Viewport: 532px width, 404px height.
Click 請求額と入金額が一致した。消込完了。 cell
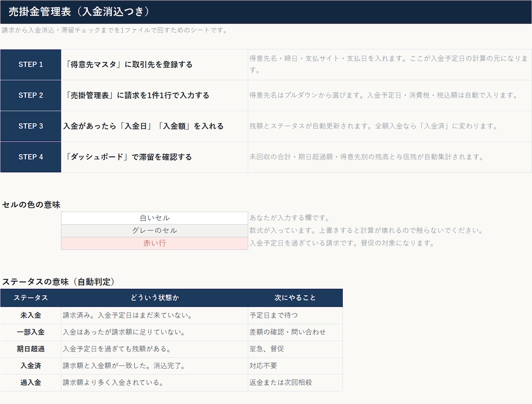(x=155, y=366)
